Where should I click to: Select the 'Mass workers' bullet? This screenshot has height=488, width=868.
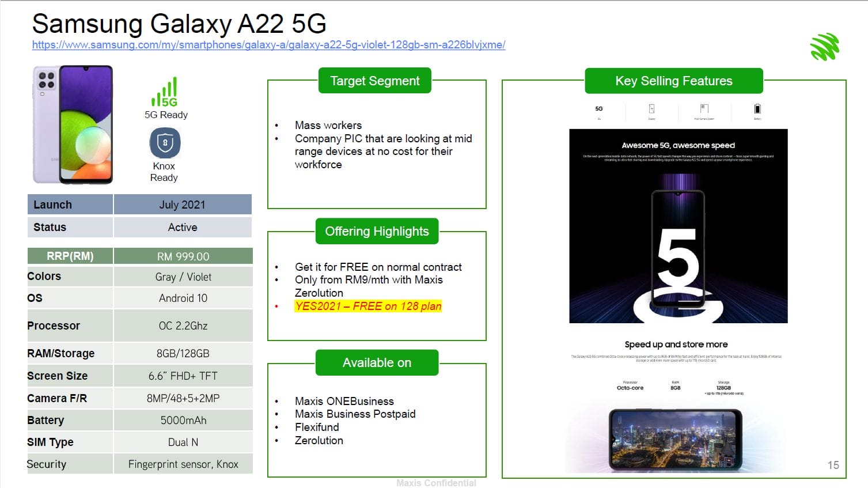point(328,125)
